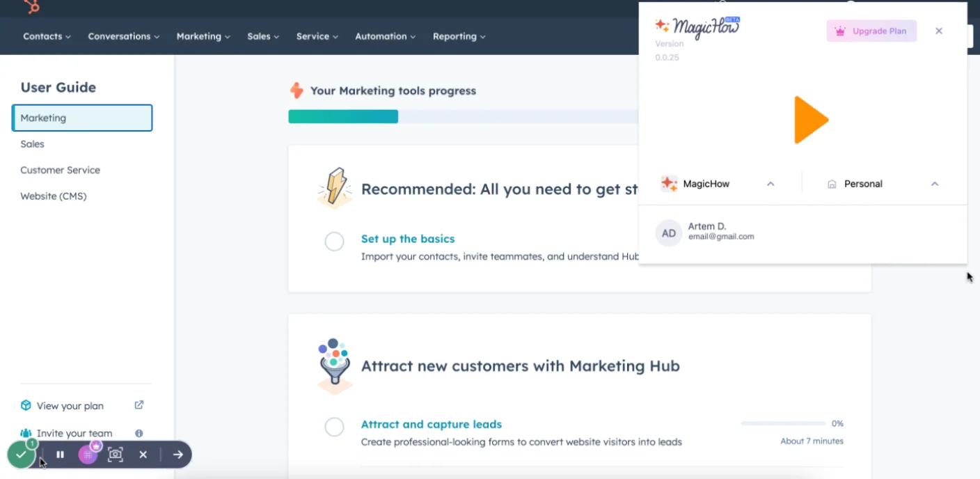Open the 'Set up the basics' link

pos(407,239)
